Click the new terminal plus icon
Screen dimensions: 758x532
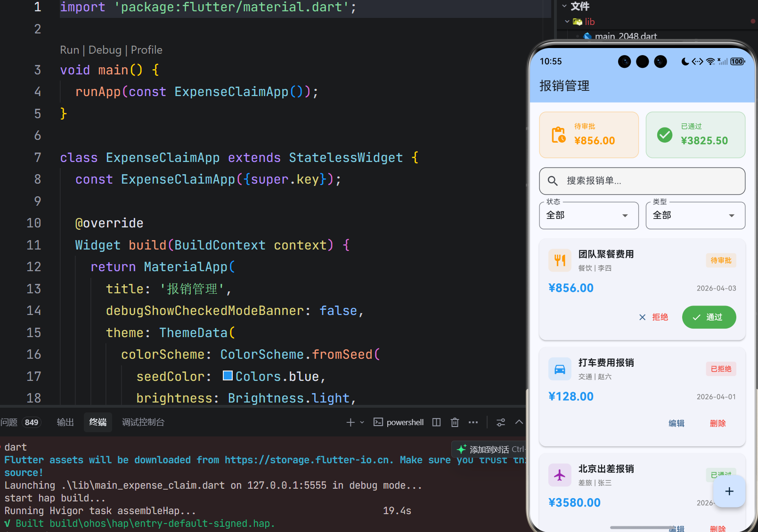coord(350,422)
